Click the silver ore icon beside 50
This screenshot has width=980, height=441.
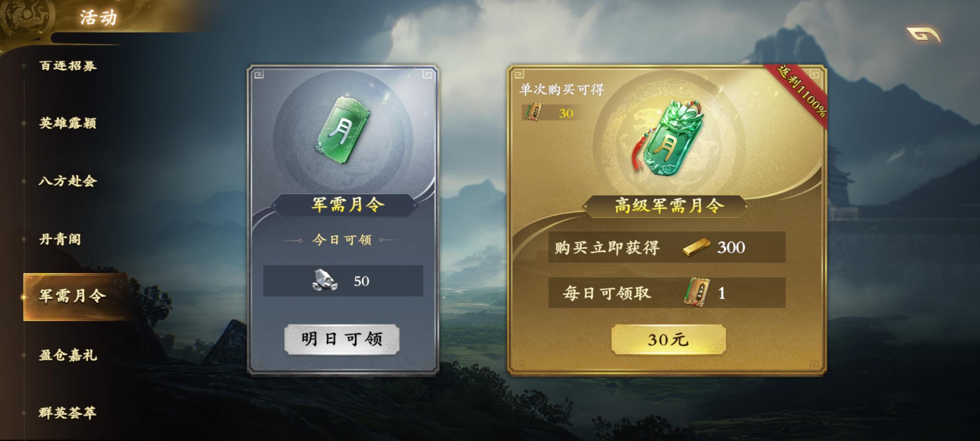coord(325,280)
